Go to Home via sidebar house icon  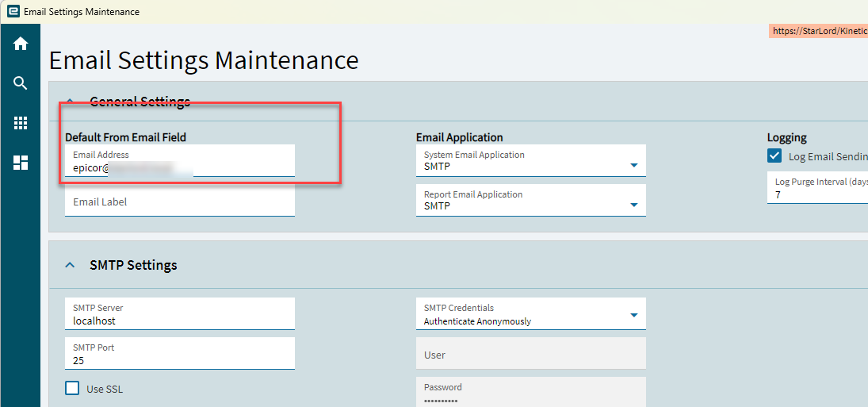point(21,44)
